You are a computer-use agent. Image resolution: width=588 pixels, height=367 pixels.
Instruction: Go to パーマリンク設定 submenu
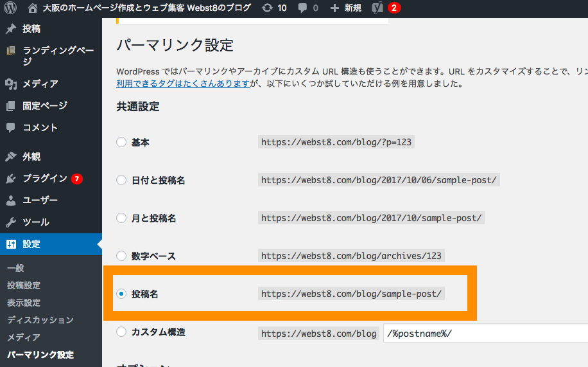40,354
